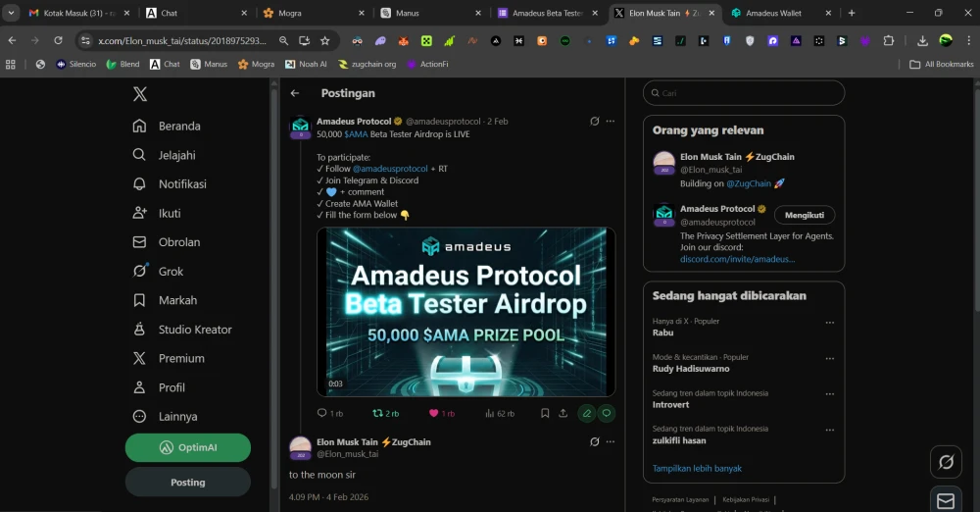Click the Grok icon on Amadeus post header
The image size is (980, 512).
594,122
